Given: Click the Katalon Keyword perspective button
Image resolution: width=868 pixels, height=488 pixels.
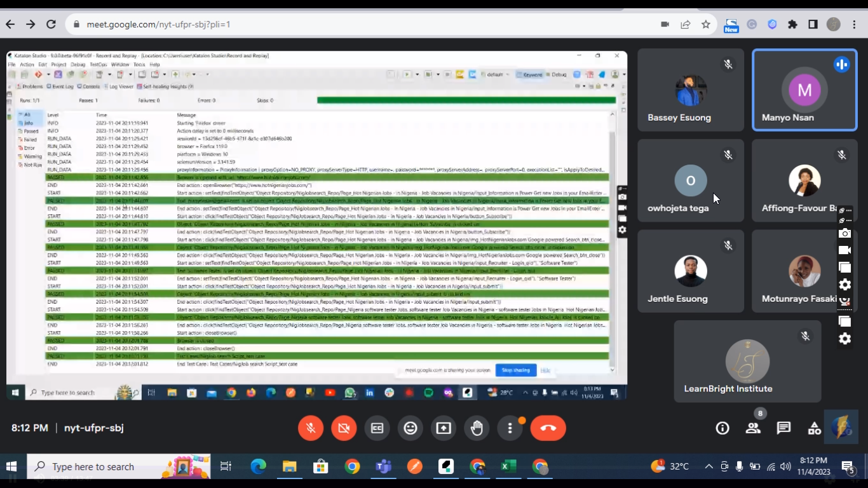Looking at the screenshot, I should (x=529, y=75).
